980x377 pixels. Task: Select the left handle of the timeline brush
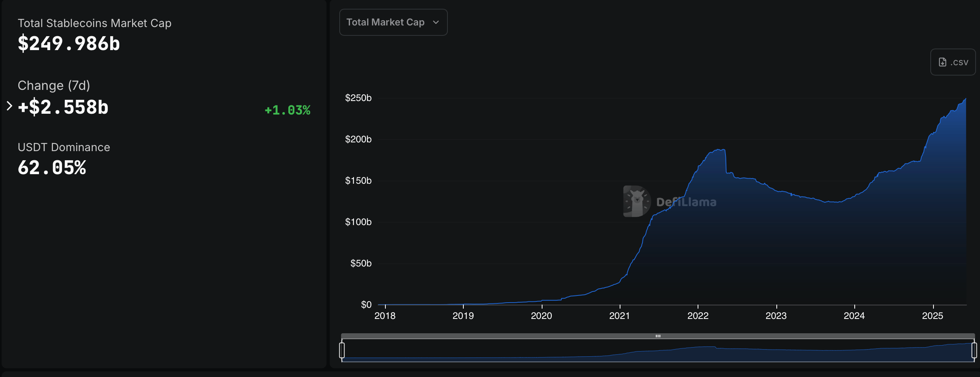[x=341, y=351]
